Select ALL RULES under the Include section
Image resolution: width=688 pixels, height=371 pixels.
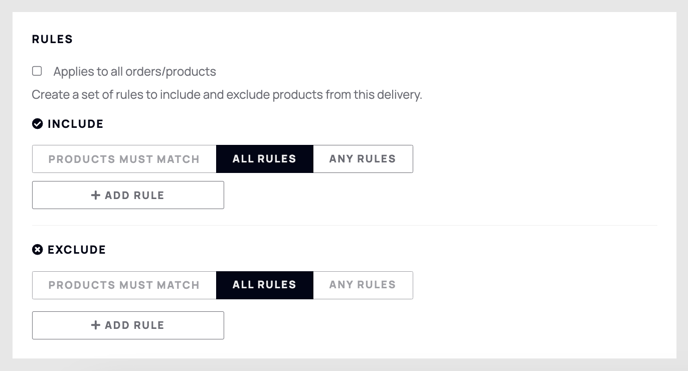(265, 159)
